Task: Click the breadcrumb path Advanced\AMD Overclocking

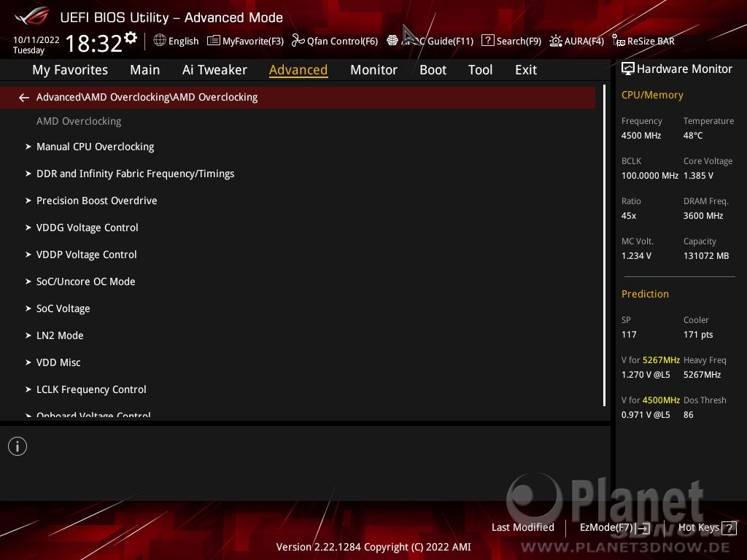Action: point(147,97)
